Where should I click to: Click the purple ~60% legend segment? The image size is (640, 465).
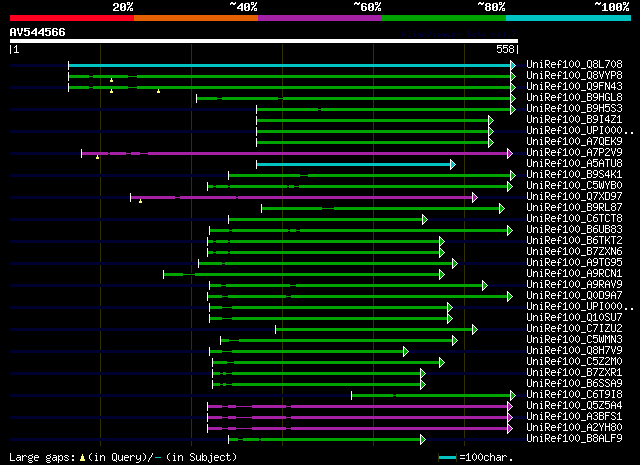coord(320,18)
